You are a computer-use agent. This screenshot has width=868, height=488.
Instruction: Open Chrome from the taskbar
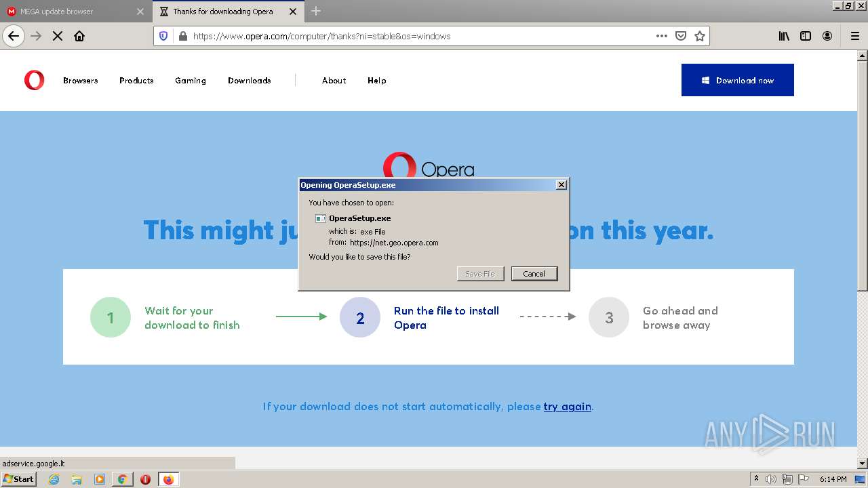[x=122, y=479]
